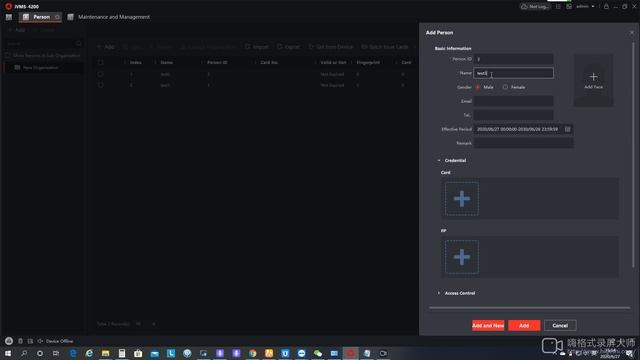
Task: Switch to Maintenance and Management tab
Action: 109,17
